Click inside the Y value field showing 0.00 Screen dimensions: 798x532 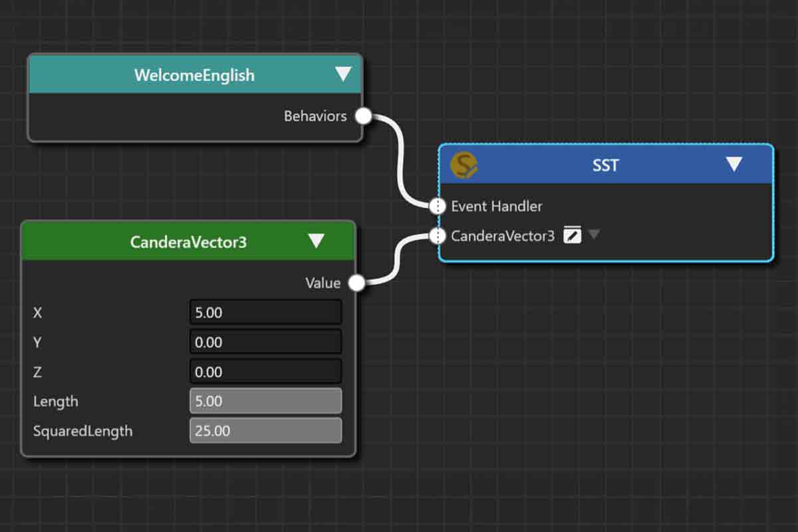click(x=265, y=342)
